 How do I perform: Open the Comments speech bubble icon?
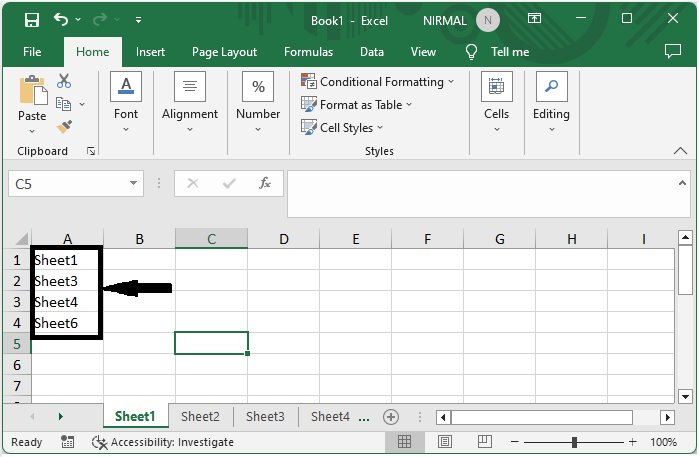coord(673,51)
